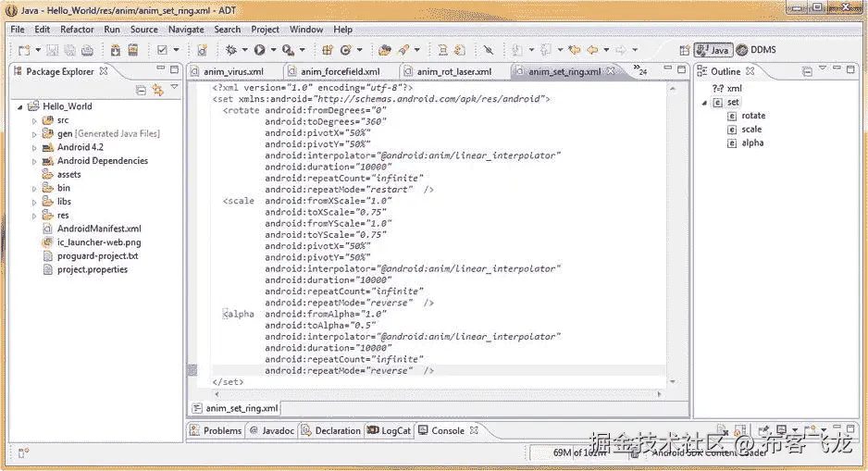Open the Android SDK Manager icon
The width and height of the screenshot is (868, 471).
tap(115, 50)
